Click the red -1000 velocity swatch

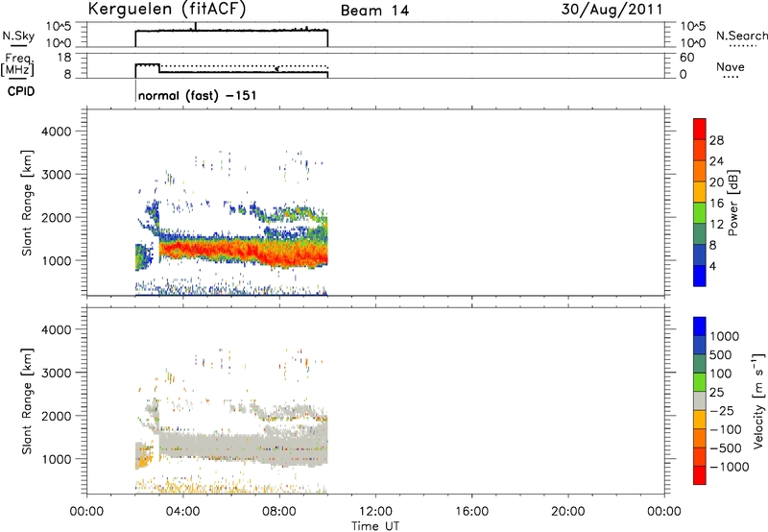pos(700,475)
